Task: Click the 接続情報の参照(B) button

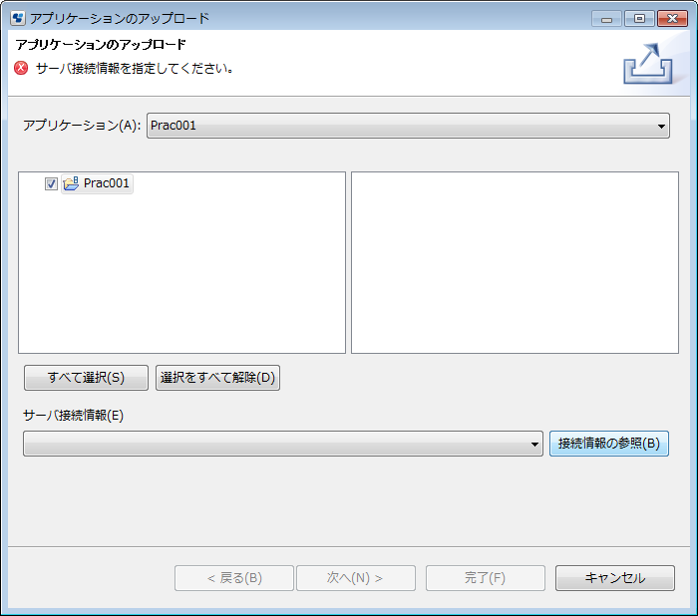Action: (x=609, y=444)
